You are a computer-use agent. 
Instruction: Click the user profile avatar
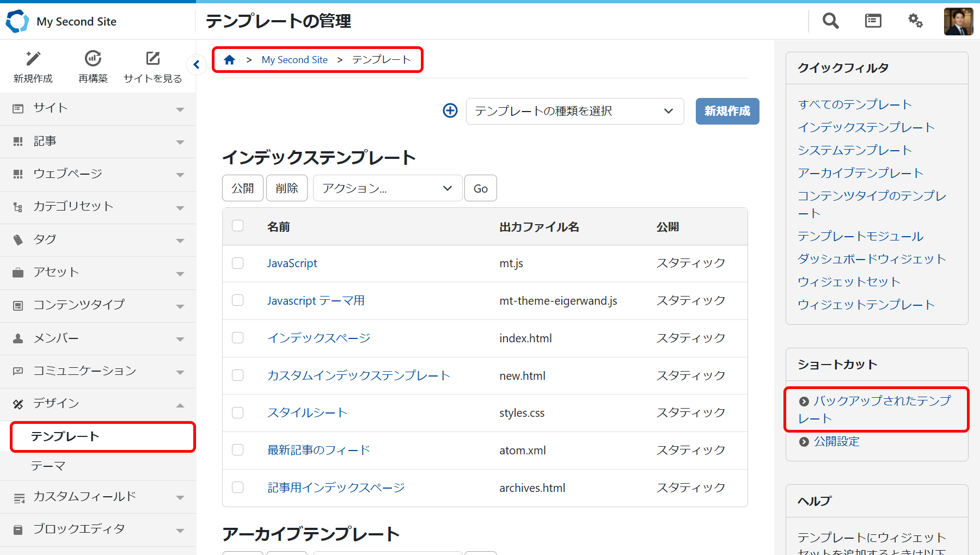(958, 22)
